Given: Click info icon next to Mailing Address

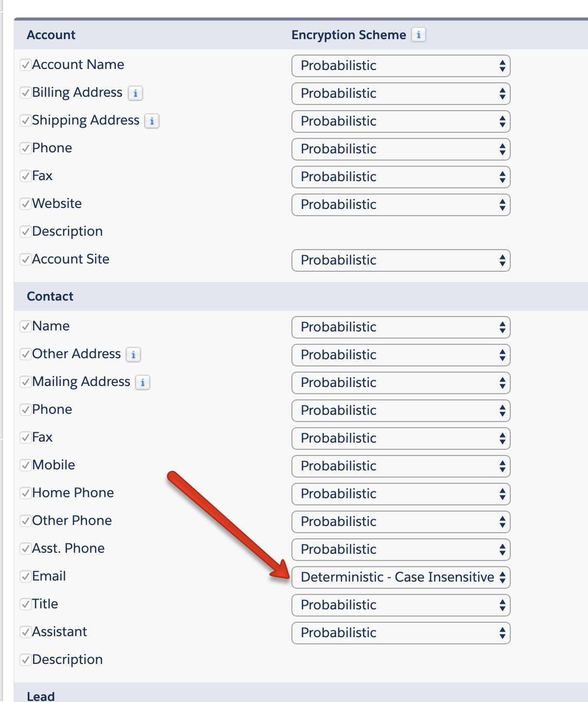Looking at the screenshot, I should (x=143, y=382).
